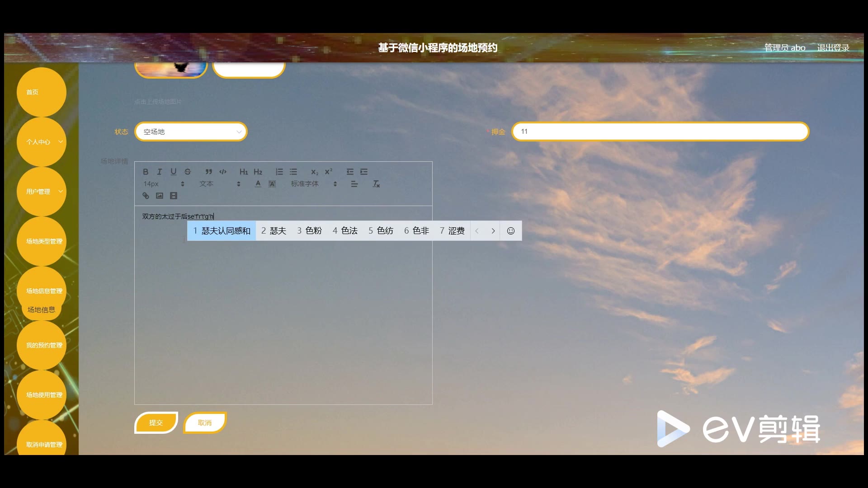This screenshot has width=868, height=488.
Task: Select the 场地信息 submenu item
Action: (42, 310)
